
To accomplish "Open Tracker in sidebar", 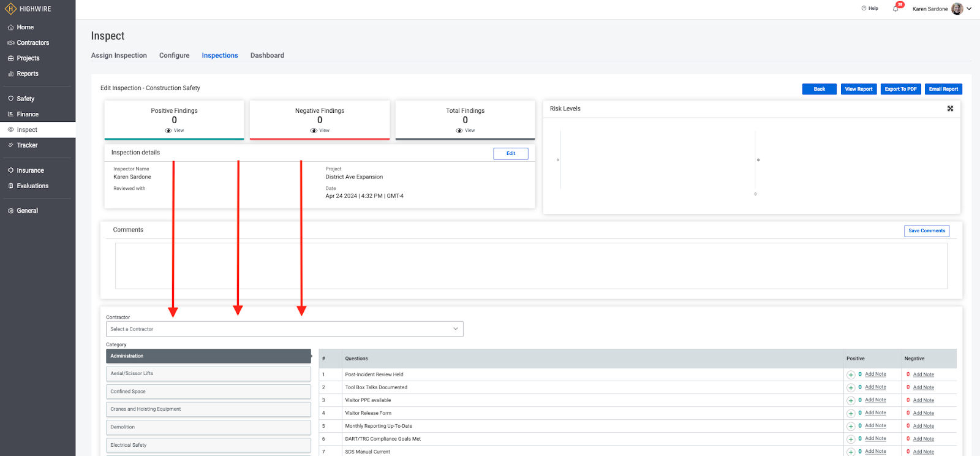I will [x=27, y=145].
